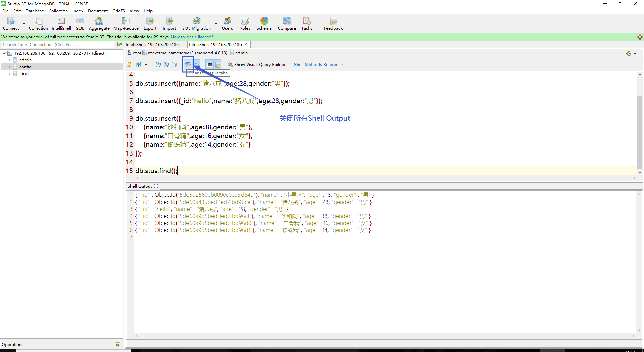The width and height of the screenshot is (644, 352).
Task: Select the Shell Output tab
Action: 140,186
